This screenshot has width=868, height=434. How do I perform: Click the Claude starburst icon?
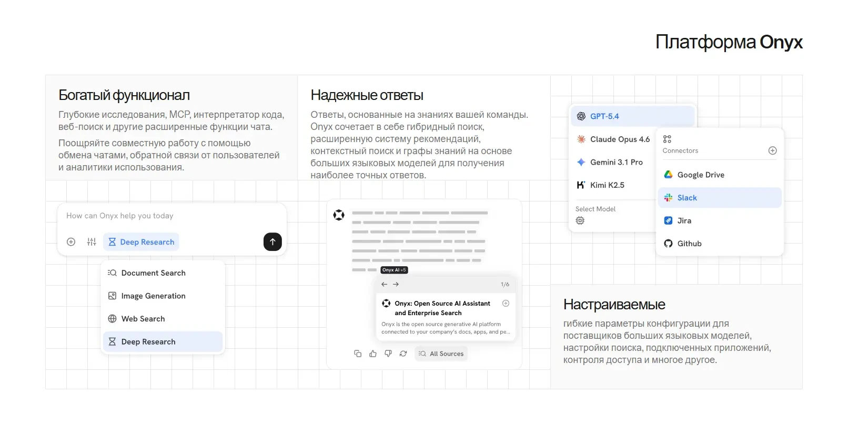[x=581, y=139]
